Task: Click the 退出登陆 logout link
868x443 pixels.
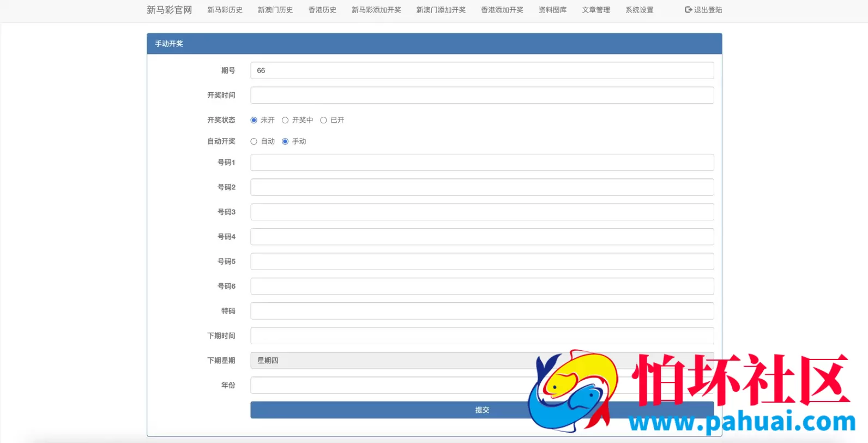Action: tap(703, 10)
